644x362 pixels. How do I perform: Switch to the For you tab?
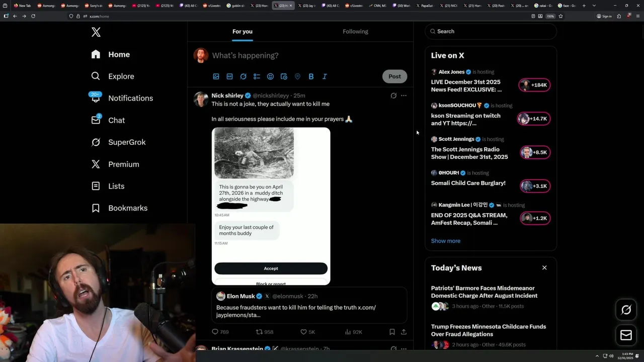[x=243, y=31]
